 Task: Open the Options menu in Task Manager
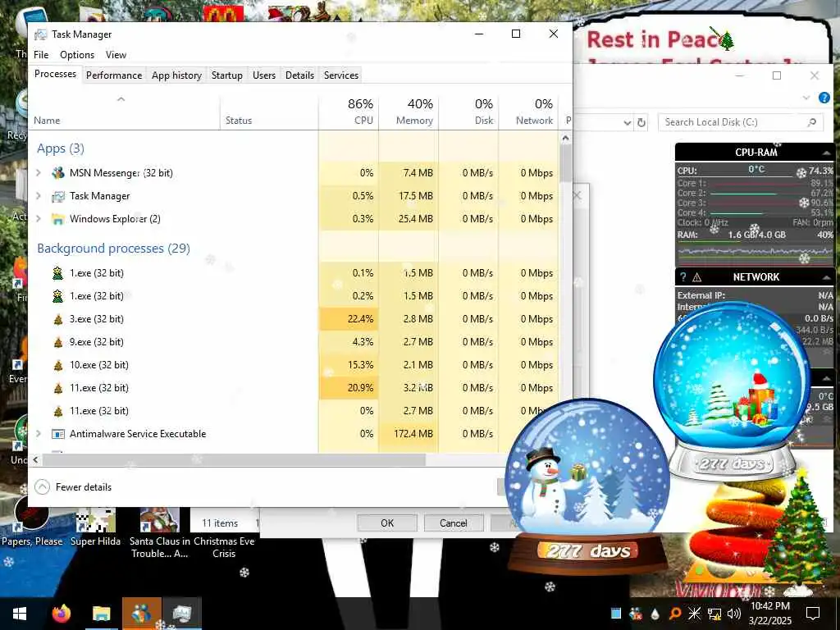click(77, 55)
